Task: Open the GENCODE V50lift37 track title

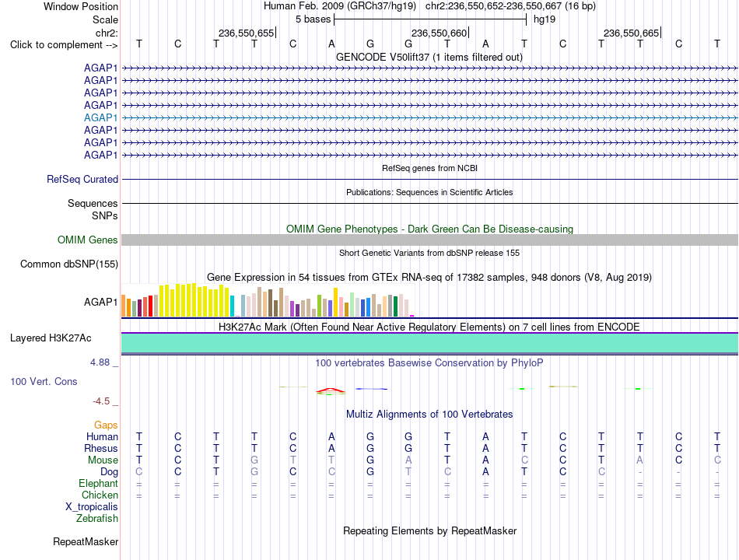Action: tap(429, 57)
